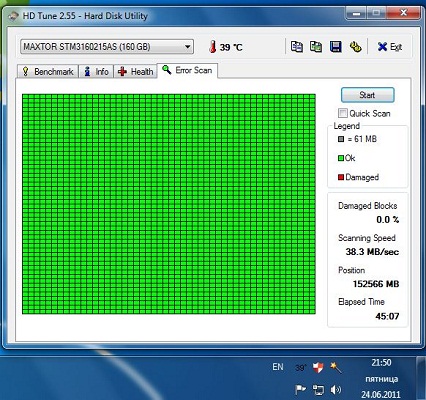Click the red Damaged legend swatch

pos(341,177)
